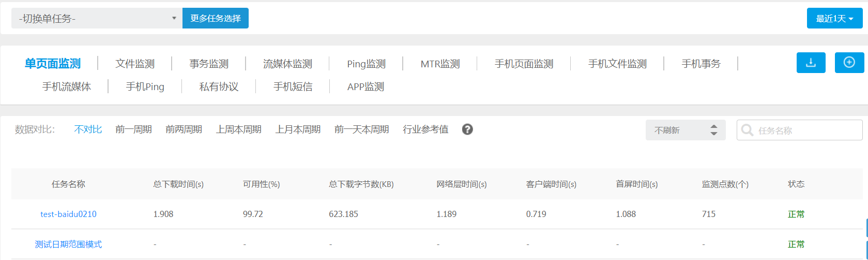This screenshot has height=260, width=868.
Task: Click the add new task plus icon
Action: [849, 63]
